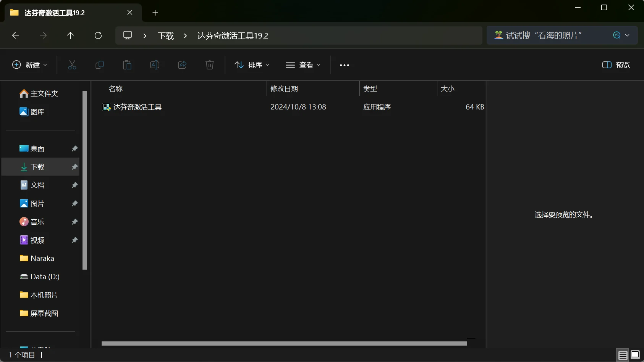Open the 查看更多 (...) menu
Screen dimensions: 644x362
(x=344, y=65)
